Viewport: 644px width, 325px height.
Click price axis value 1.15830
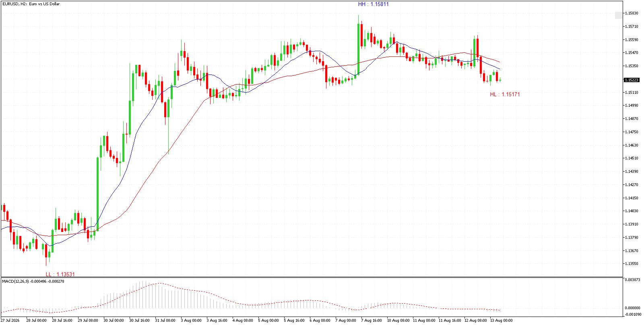[x=632, y=13]
